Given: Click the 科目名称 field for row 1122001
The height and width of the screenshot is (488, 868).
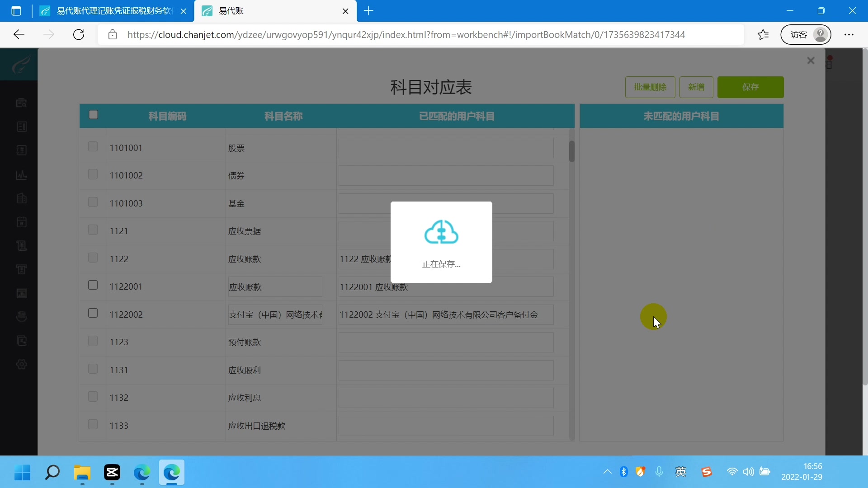Looking at the screenshot, I should coord(275,287).
